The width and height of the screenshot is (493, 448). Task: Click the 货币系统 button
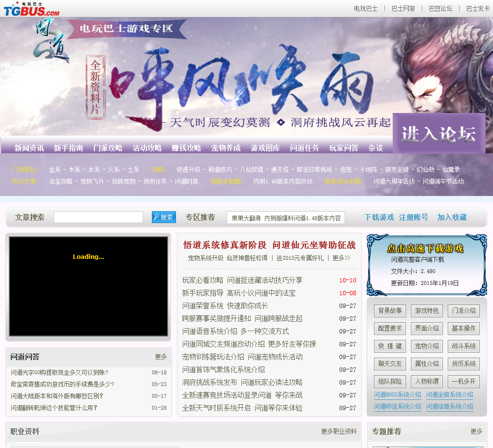464,364
